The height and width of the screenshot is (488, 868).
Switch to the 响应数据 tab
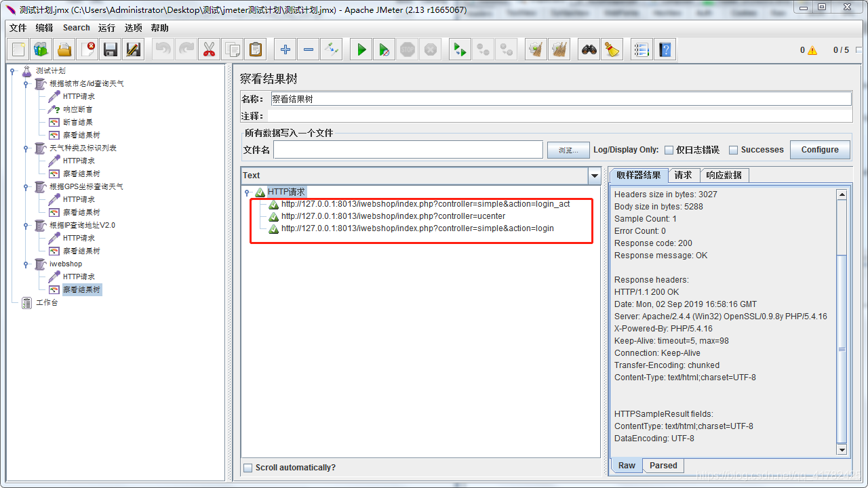724,175
